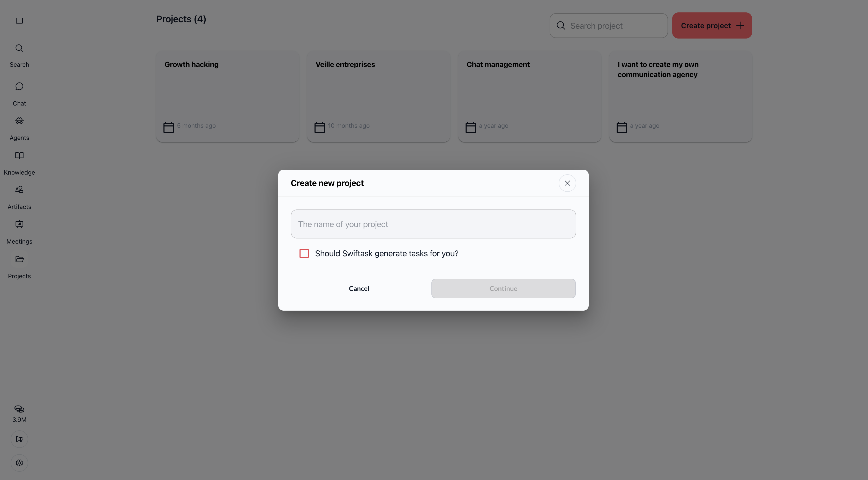The image size is (868, 480).
Task: View the 3.9M credits coin icon
Action: click(x=19, y=409)
